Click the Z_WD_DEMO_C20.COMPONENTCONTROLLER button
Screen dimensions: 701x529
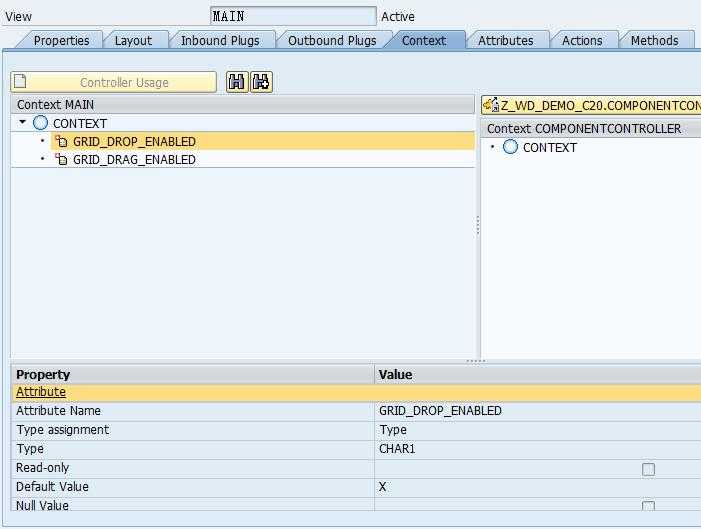coord(591,106)
